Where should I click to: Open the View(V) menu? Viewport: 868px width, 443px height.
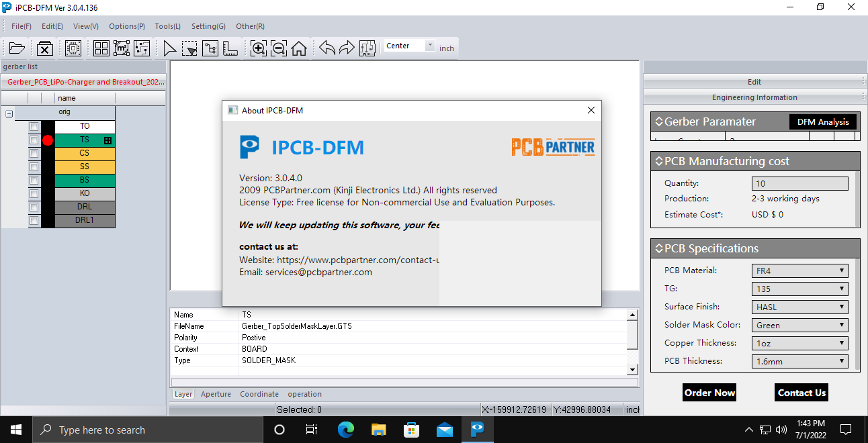86,26
